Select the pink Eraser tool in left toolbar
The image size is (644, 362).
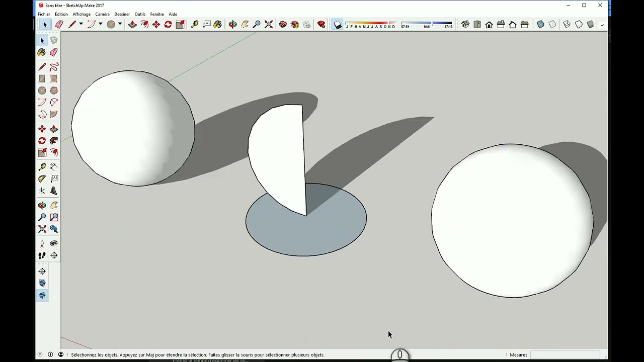pos(54,52)
